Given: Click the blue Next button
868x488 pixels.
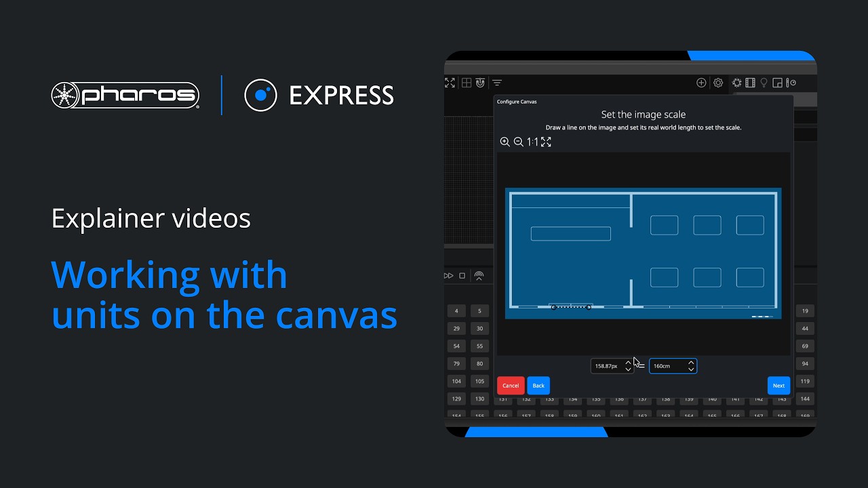Looking at the screenshot, I should [778, 386].
